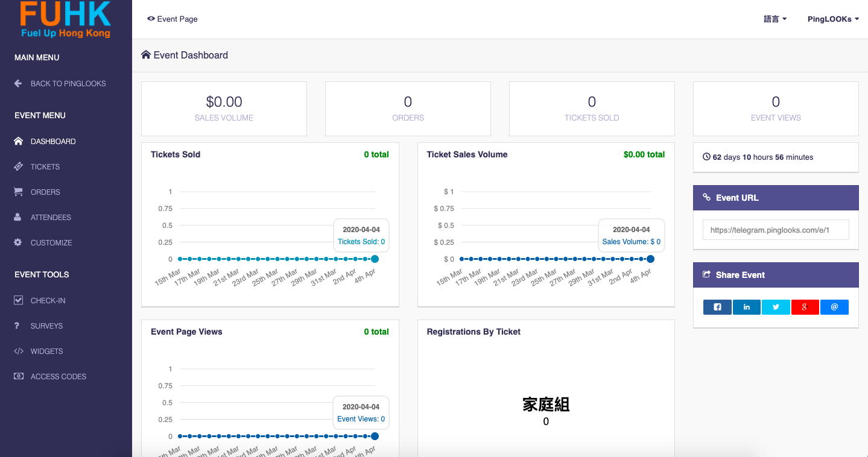Open Surveys from Event Tools
868x457 pixels.
point(46,326)
